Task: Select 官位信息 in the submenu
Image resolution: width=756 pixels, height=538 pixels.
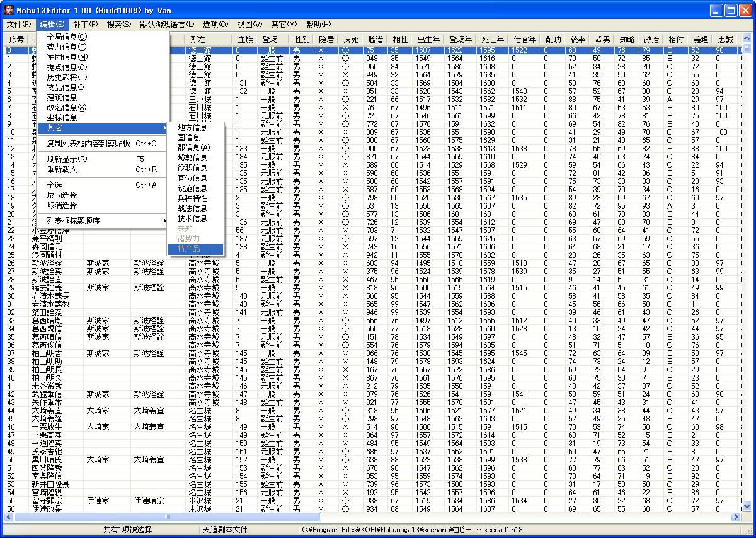Action: click(x=195, y=178)
